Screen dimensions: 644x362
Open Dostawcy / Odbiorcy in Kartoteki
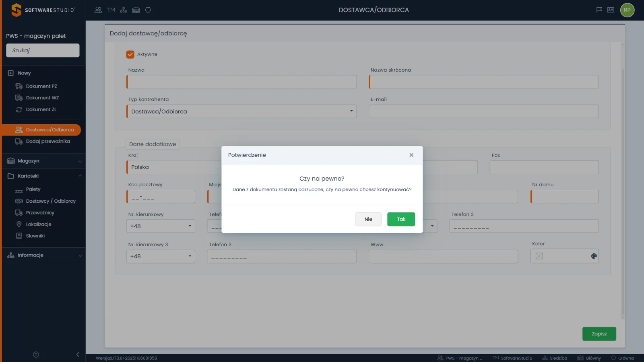coord(50,201)
